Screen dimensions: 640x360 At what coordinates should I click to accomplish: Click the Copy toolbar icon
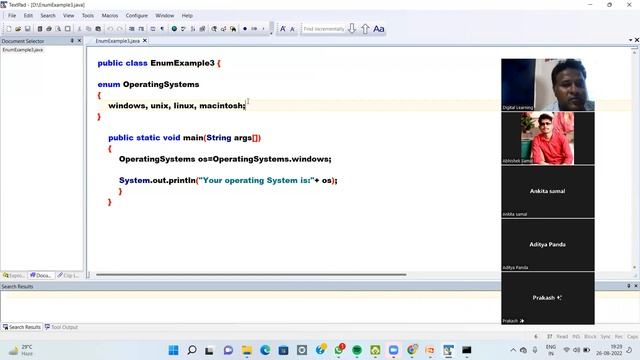click(89, 29)
